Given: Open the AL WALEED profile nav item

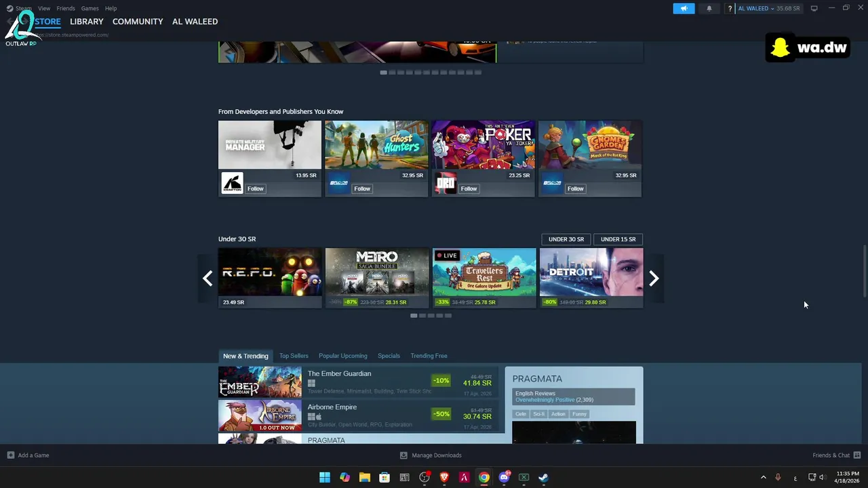Looking at the screenshot, I should pyautogui.click(x=195, y=22).
